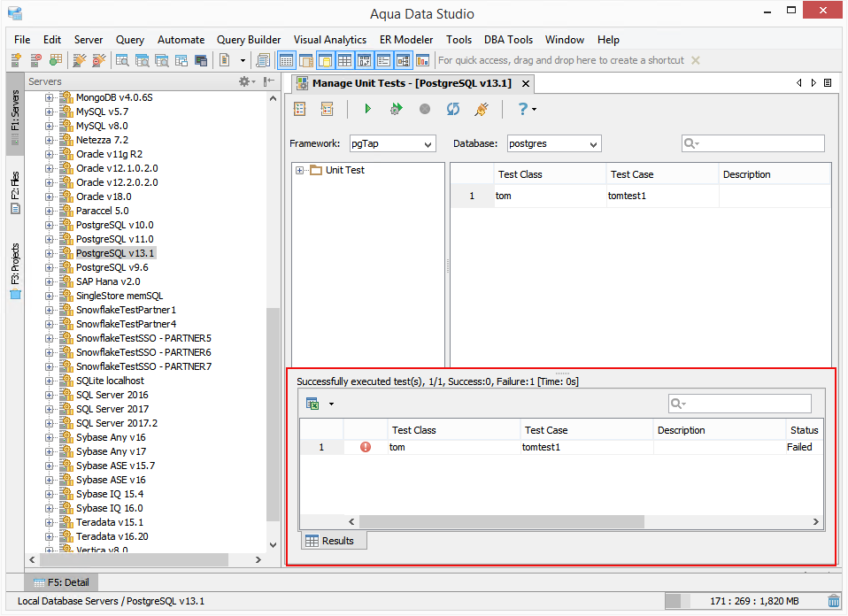This screenshot has height=616, width=848.
Task: Click the garbage collection trash icon
Action: (x=834, y=600)
